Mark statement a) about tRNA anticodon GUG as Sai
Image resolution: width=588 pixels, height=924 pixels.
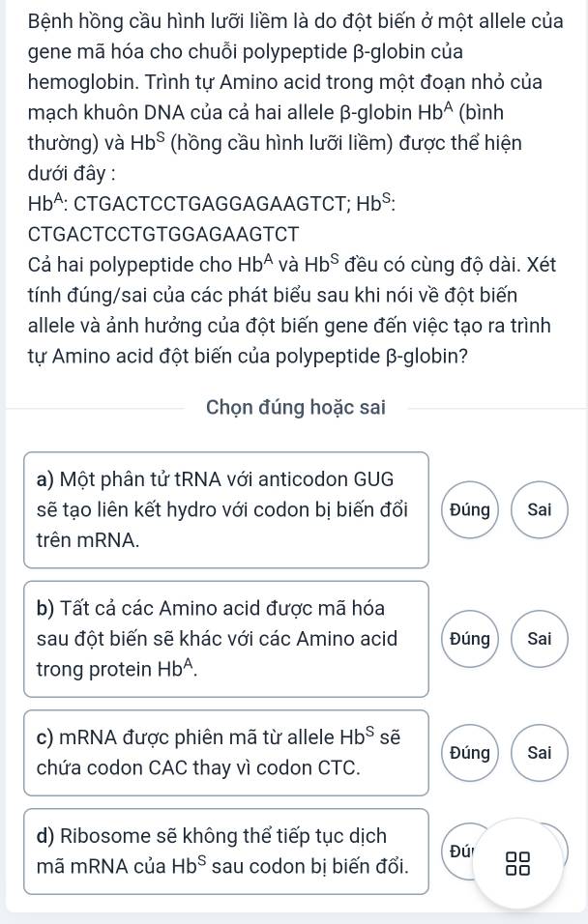540,509
